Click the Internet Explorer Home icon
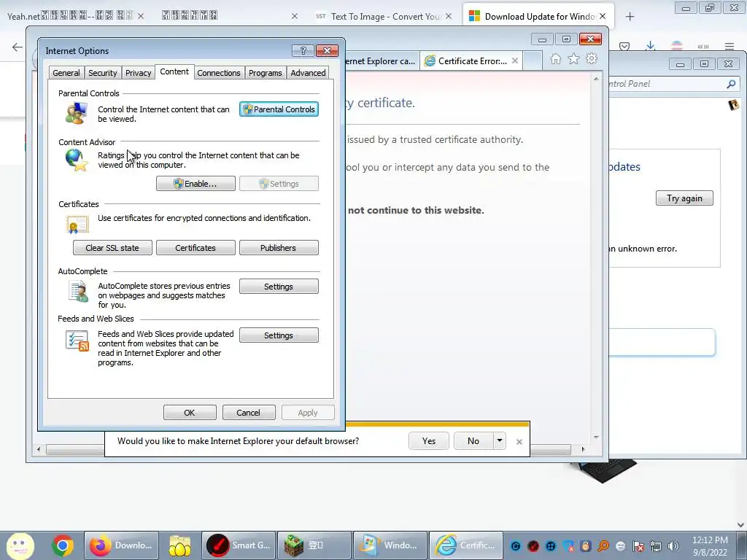The height and width of the screenshot is (560, 747). click(555, 59)
